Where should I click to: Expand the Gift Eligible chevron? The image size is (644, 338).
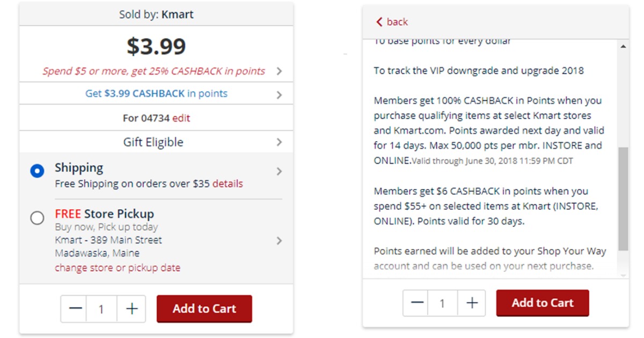pos(279,142)
